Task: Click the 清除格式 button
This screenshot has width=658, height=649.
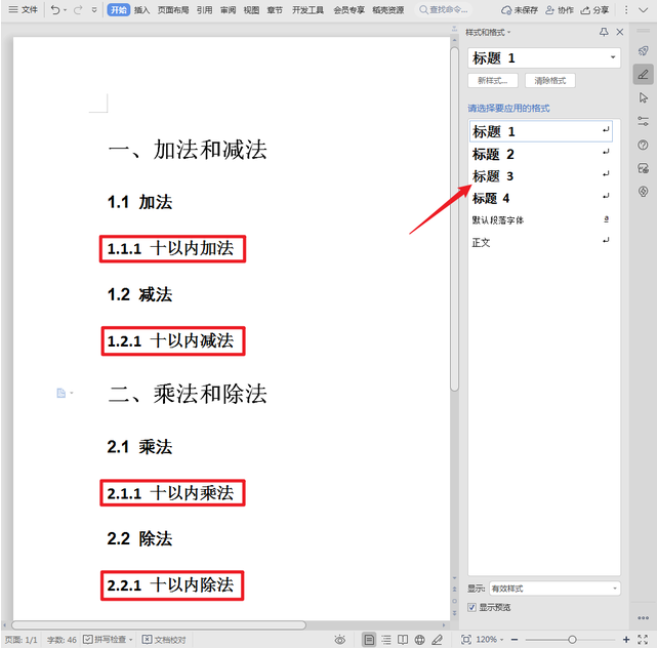Action: click(550, 80)
